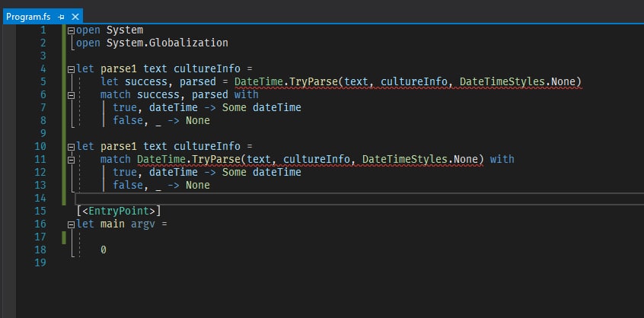The width and height of the screenshot is (644, 318).
Task: Click TryParse error squiggle on line 5
Action: click(x=314, y=82)
